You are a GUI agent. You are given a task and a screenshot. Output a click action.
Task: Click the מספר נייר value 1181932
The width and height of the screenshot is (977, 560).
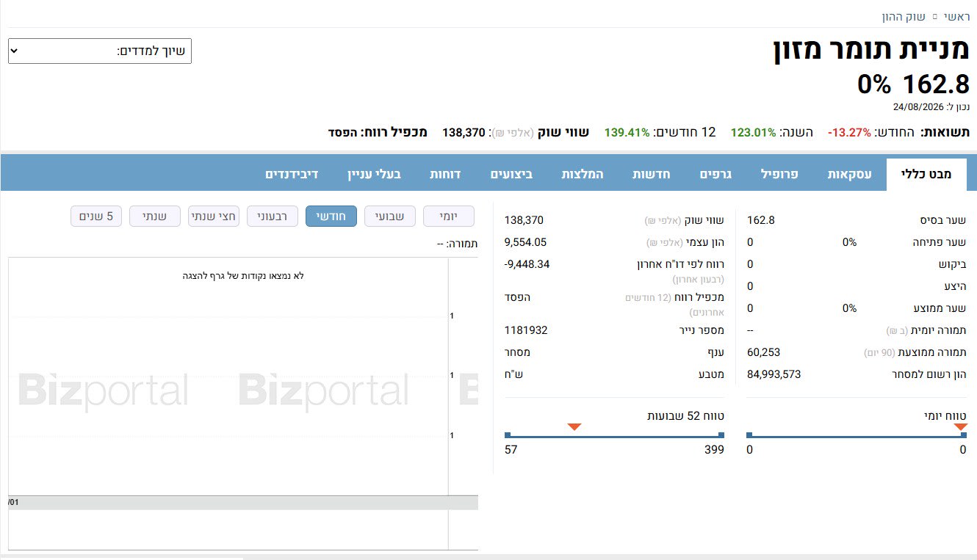click(526, 330)
